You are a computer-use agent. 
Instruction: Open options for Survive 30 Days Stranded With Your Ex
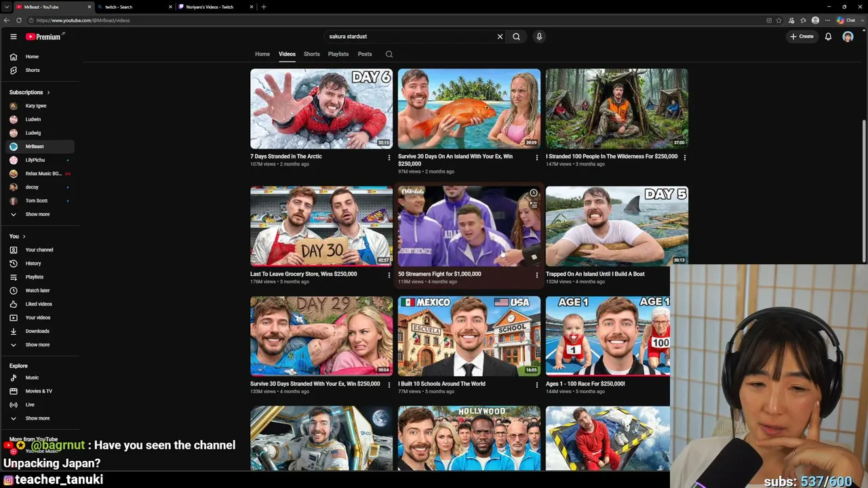389,385
